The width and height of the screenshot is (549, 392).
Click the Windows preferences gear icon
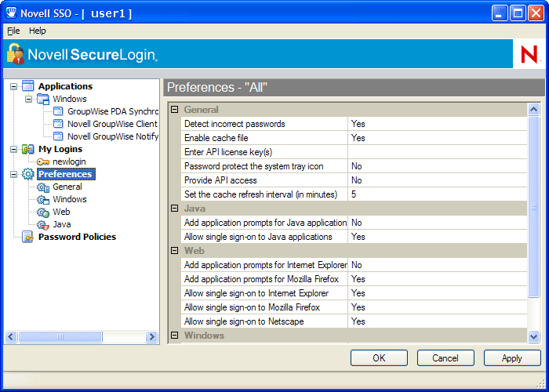43,199
